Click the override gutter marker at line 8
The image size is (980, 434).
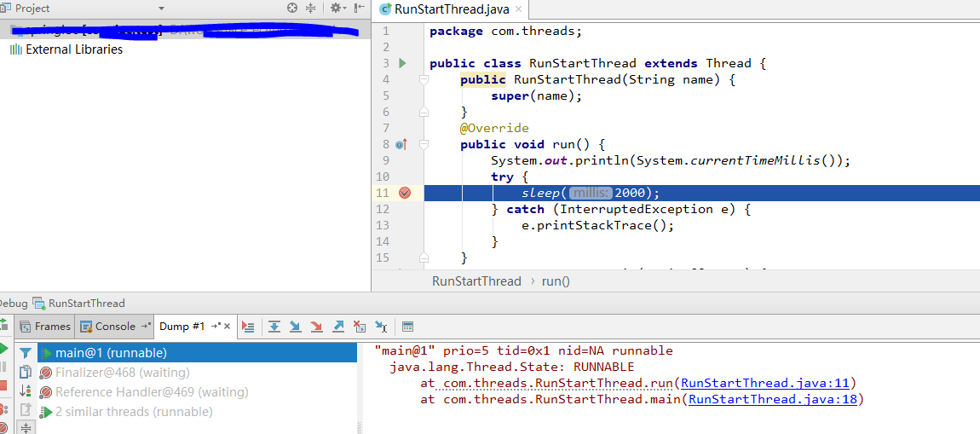point(401,144)
